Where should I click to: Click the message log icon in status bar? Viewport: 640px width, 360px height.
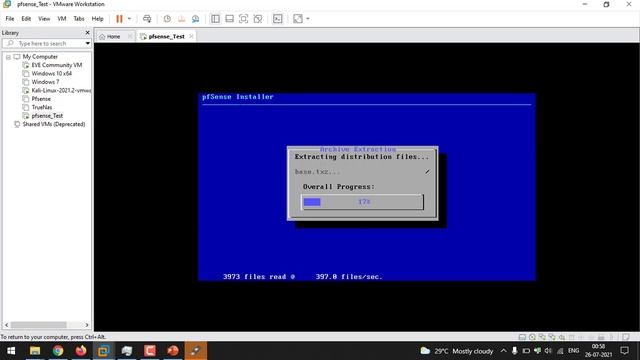(626, 337)
